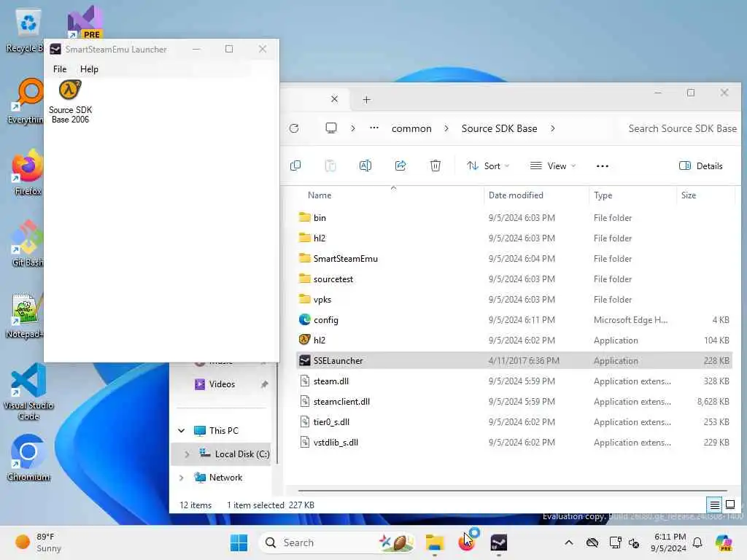
Task: Focus the Search Source SDK Base field
Action: tap(682, 128)
